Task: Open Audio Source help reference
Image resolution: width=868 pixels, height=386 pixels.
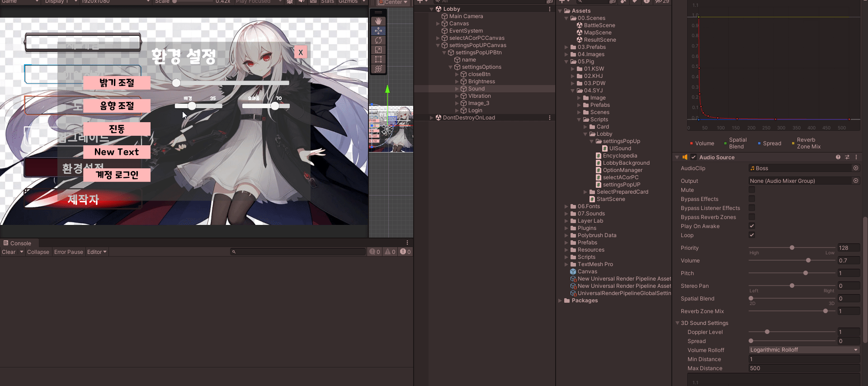Action: (838, 157)
